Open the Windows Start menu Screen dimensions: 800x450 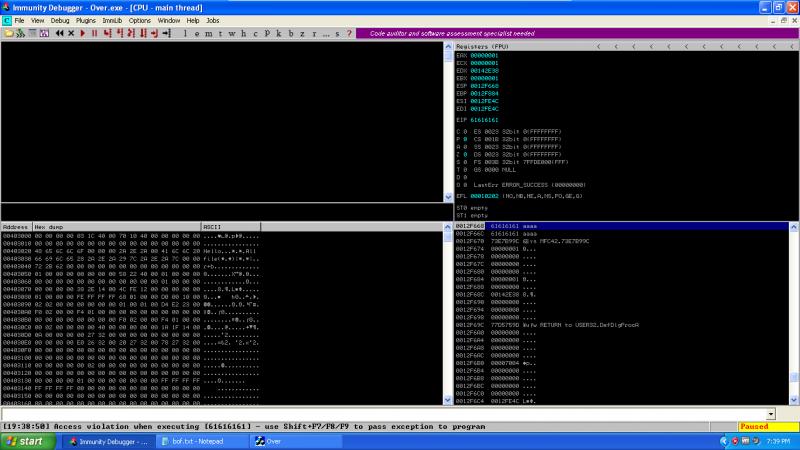(28, 441)
